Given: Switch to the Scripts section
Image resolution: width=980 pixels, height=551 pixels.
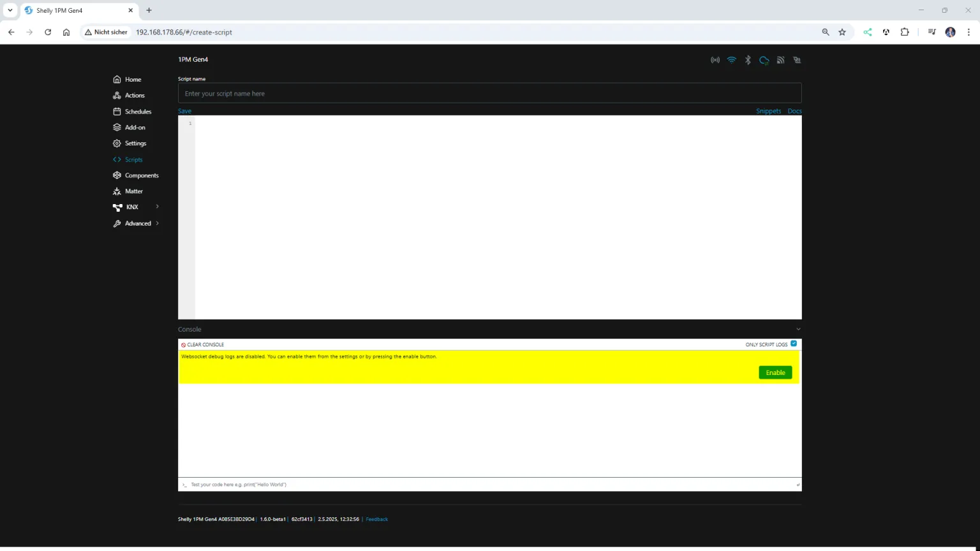Looking at the screenshot, I should [132, 159].
